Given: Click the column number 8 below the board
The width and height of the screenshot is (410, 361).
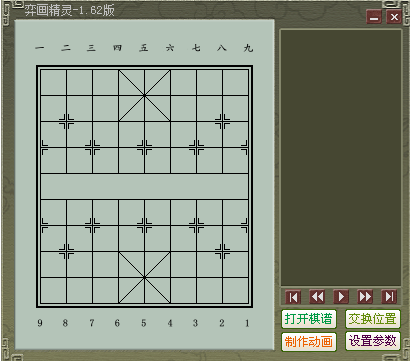Looking at the screenshot, I should tap(65, 323).
